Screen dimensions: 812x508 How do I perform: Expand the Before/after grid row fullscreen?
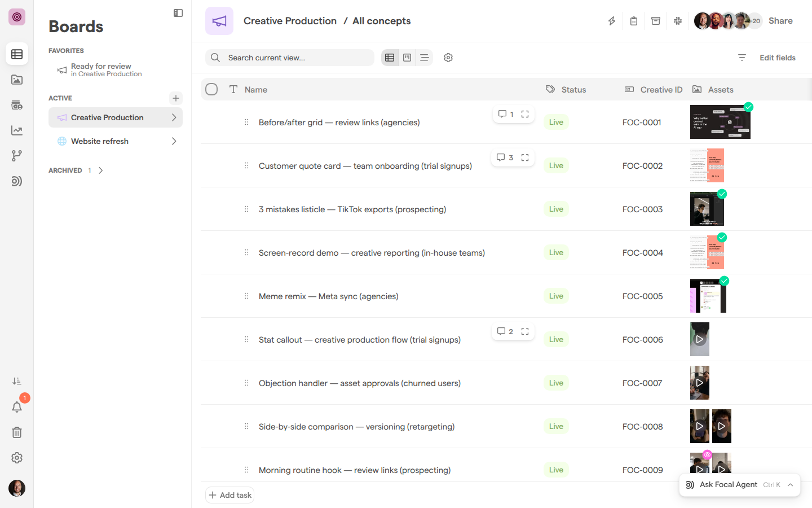pyautogui.click(x=525, y=114)
